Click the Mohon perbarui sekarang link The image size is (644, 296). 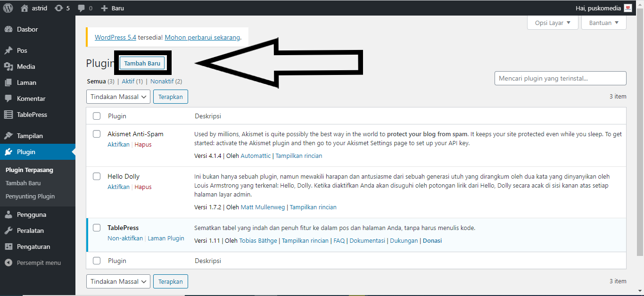202,37
